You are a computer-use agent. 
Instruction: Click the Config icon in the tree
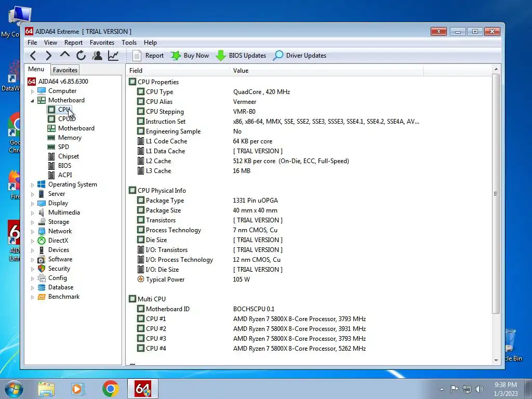click(42, 278)
